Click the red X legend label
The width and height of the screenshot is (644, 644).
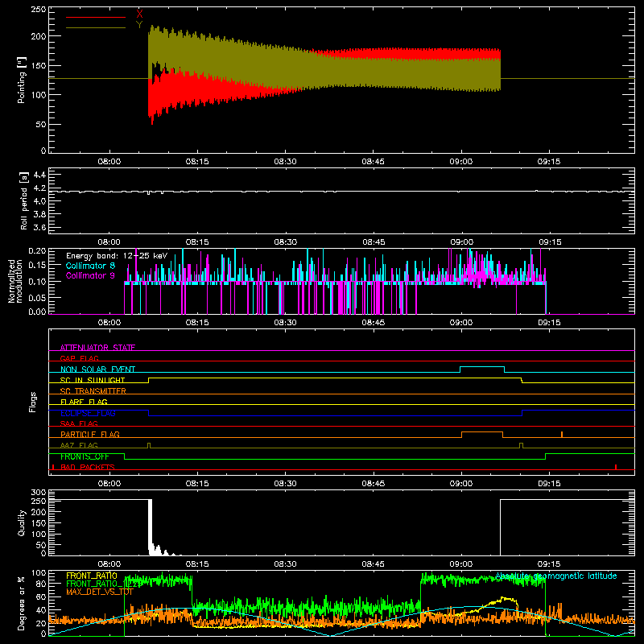click(139, 14)
